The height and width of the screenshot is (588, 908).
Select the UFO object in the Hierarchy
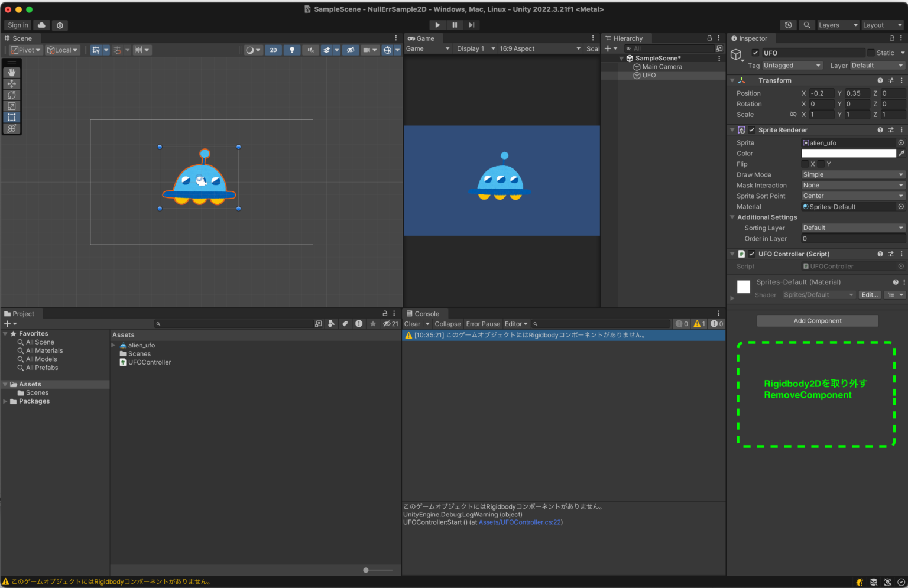[648, 75]
